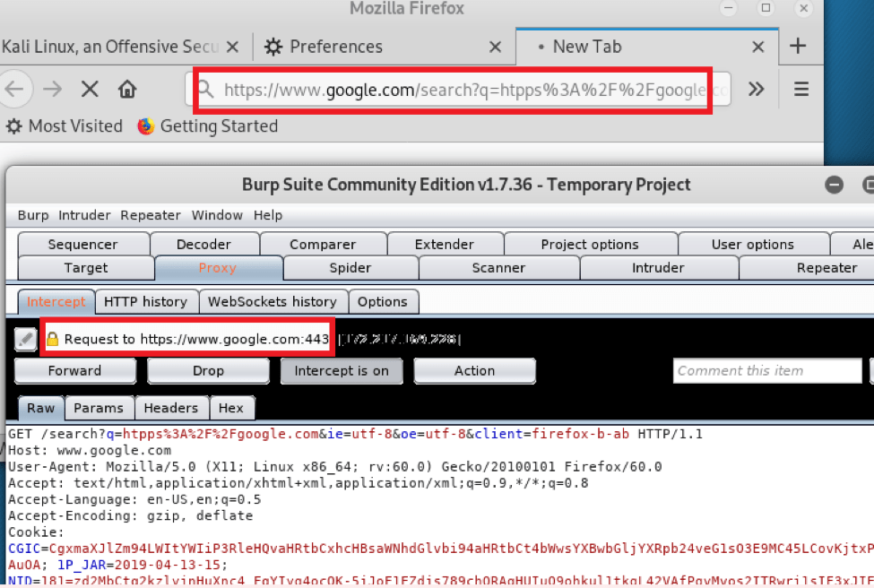Click the Accept-Encoding header line
Image resolution: width=874 pixels, height=588 pixels.
131,515
